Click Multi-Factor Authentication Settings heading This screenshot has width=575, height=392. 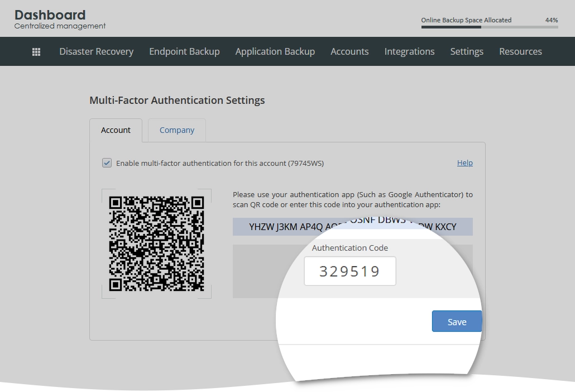point(177,100)
